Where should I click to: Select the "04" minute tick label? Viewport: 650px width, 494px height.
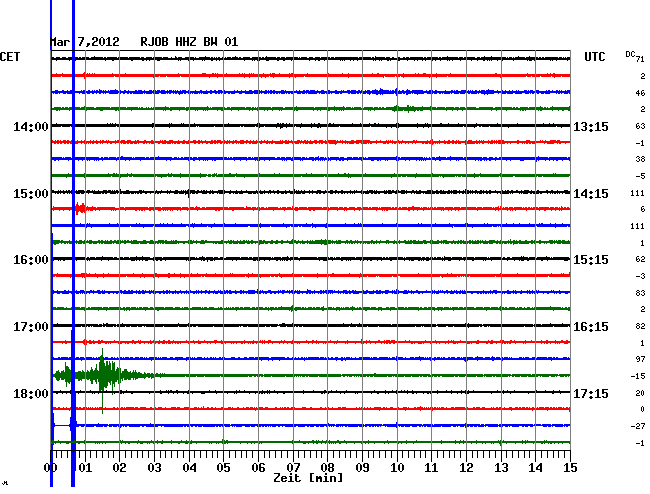pyautogui.click(x=189, y=468)
